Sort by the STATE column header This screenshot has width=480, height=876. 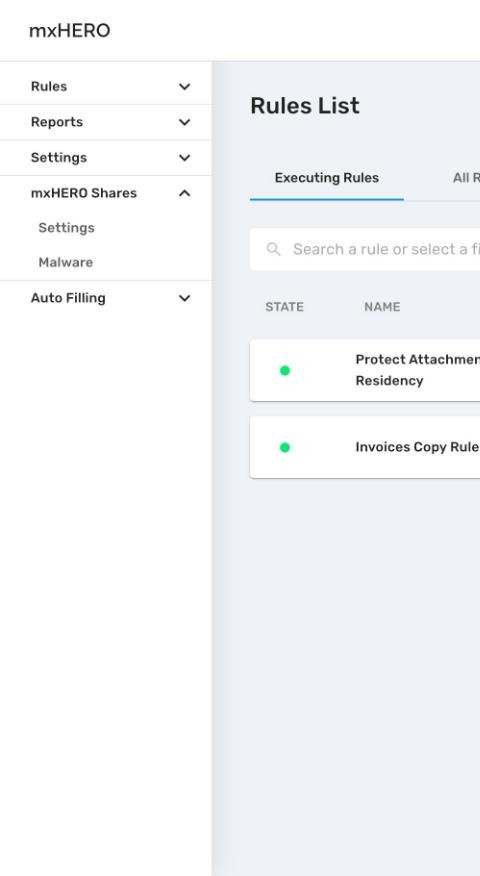click(284, 307)
